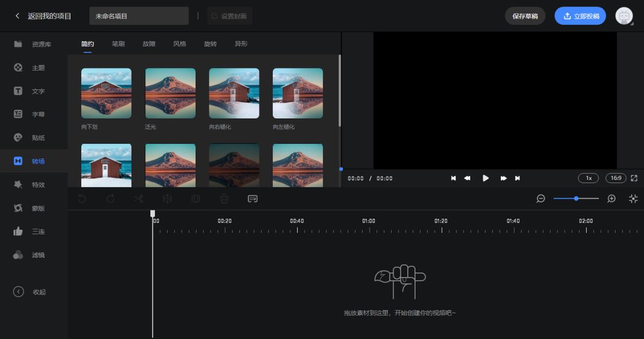Toggle fit-timeline-to-view icon near zoom controls
The image size is (644, 339).
click(x=633, y=198)
